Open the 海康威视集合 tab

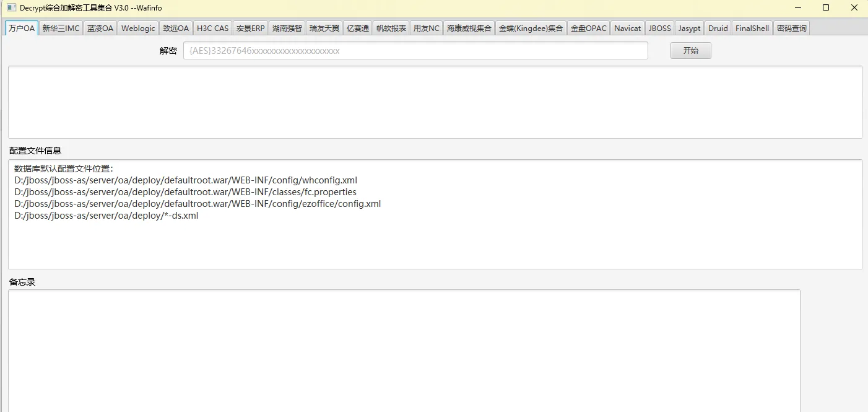point(469,28)
